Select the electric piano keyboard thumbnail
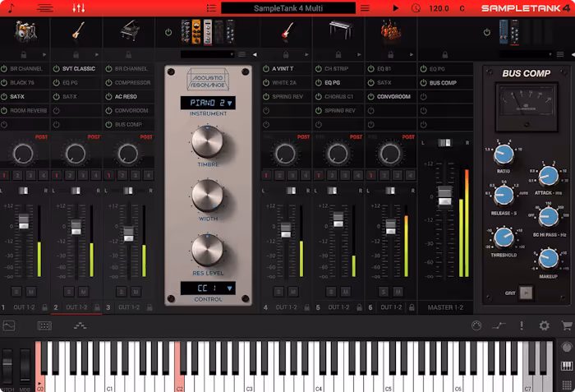 340,30
